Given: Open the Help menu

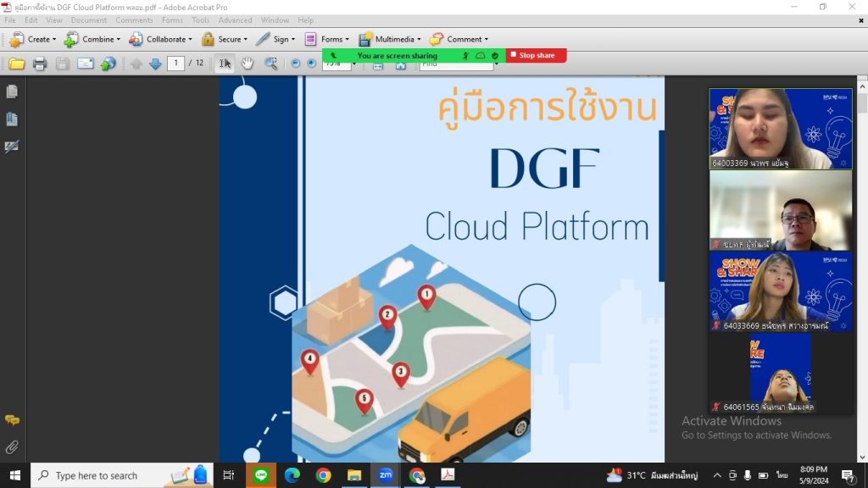Looking at the screenshot, I should (x=305, y=20).
